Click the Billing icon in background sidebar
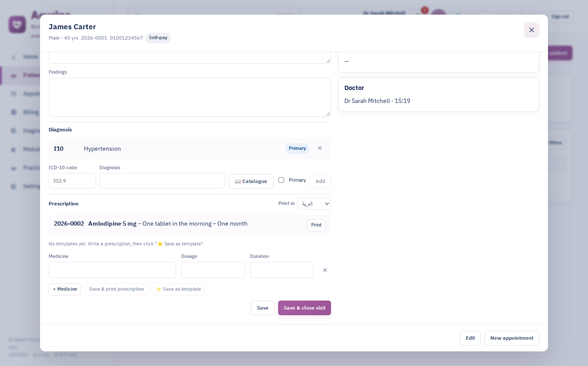 pos(14,112)
